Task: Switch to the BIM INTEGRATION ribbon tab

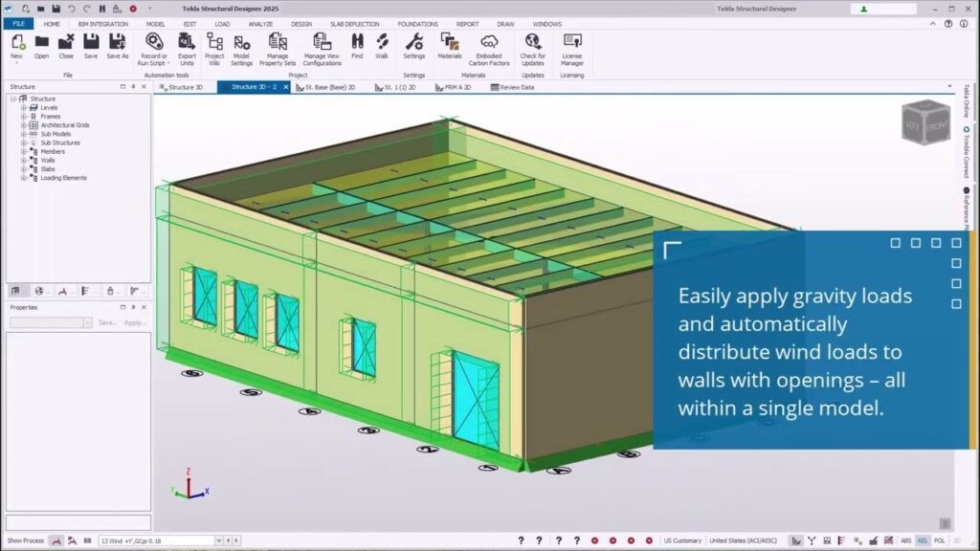Action: (x=103, y=24)
